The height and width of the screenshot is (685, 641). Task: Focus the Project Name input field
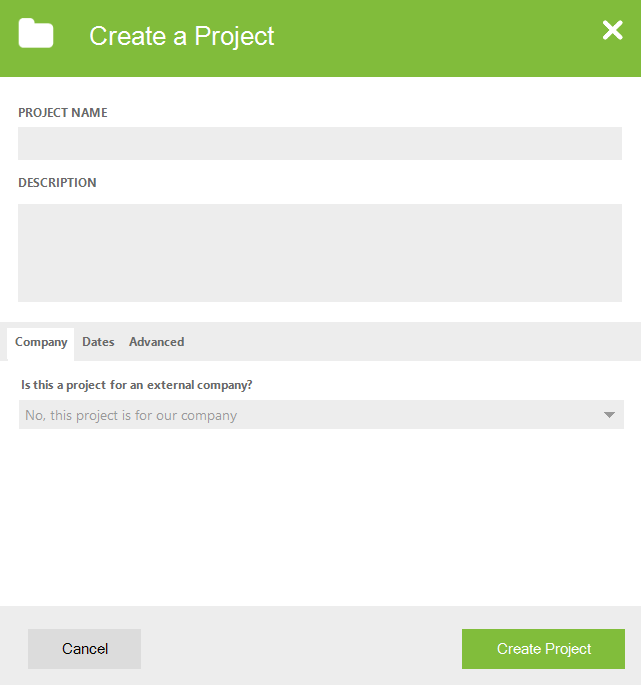[320, 143]
